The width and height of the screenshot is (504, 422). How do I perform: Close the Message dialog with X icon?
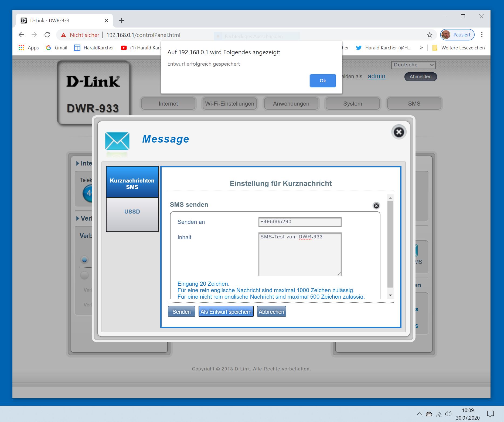pos(399,132)
